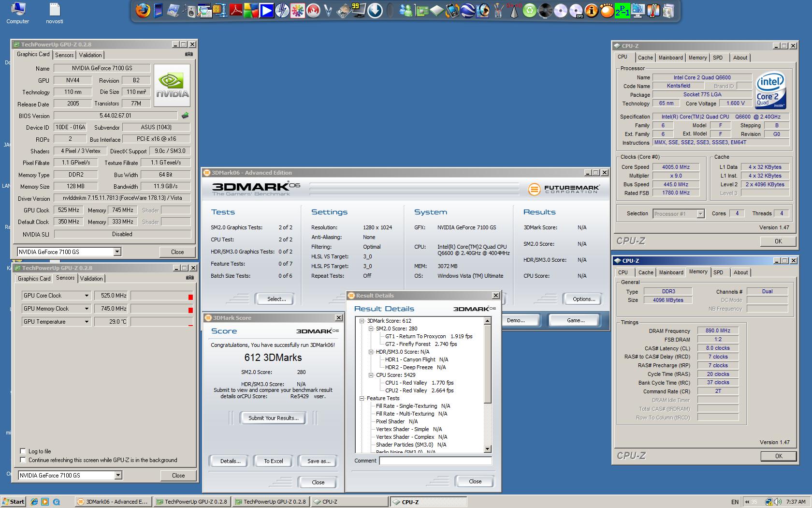Open Internet Explorer quick launch icon
Screen dimensions: 812x508
tap(34, 502)
